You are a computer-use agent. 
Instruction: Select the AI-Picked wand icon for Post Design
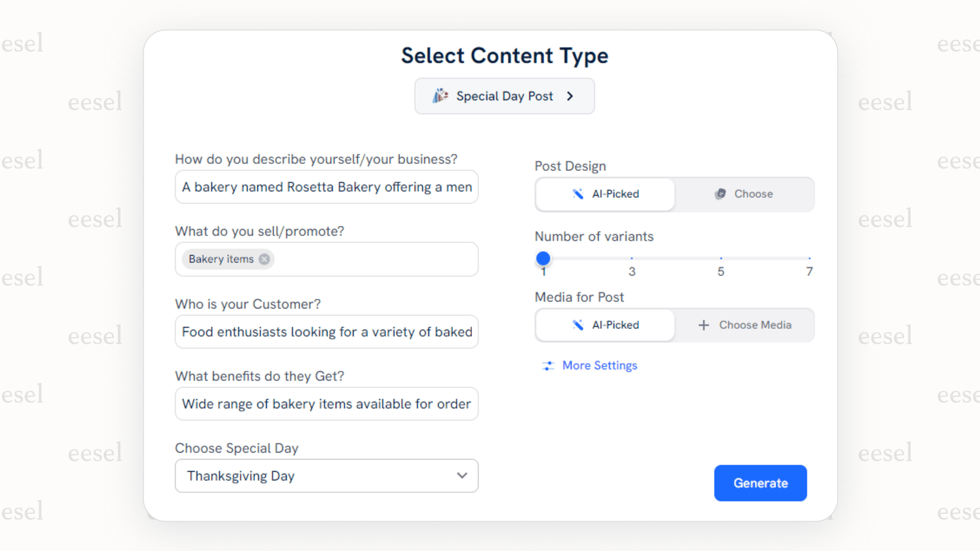coord(578,194)
